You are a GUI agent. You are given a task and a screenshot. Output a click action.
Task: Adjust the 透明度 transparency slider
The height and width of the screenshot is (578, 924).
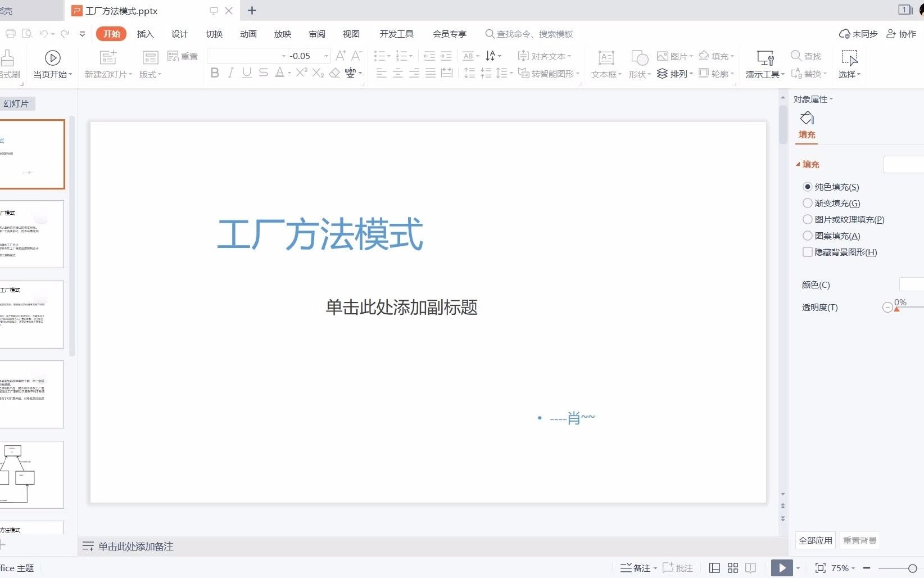pos(897,309)
